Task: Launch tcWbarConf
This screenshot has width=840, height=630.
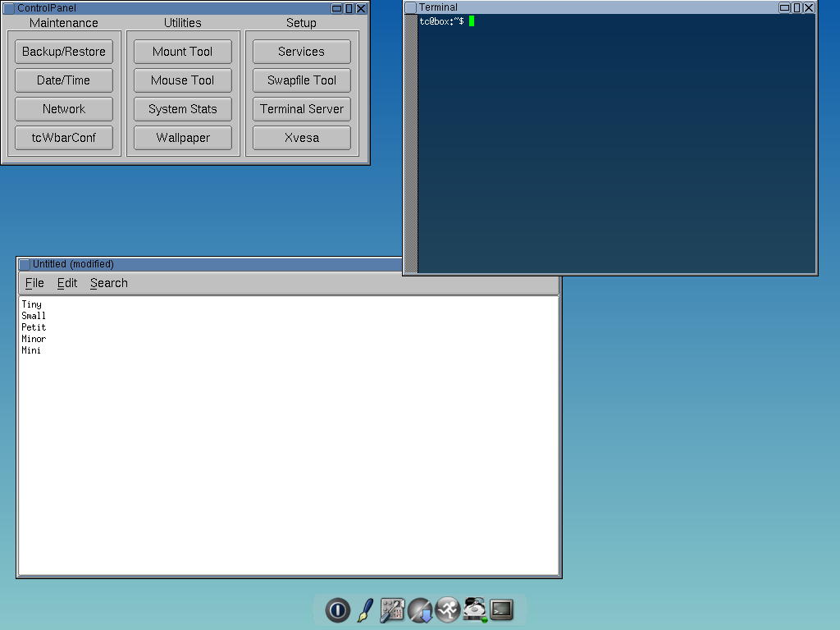Action: coord(64,138)
